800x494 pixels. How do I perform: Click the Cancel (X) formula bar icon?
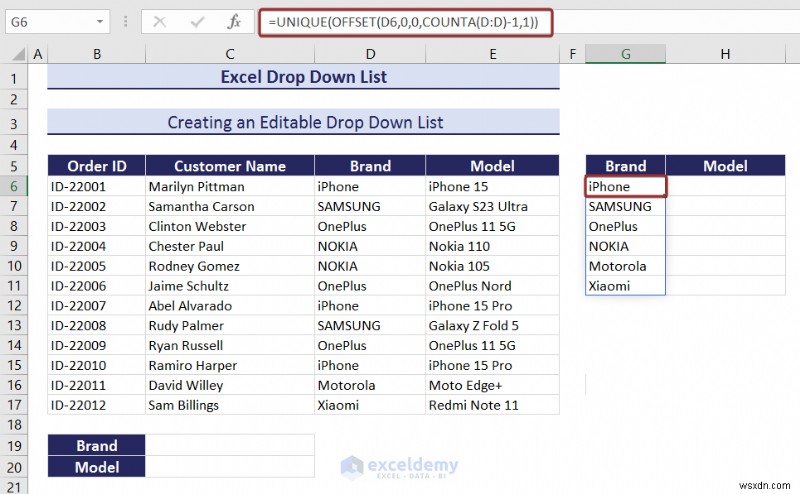tap(160, 22)
